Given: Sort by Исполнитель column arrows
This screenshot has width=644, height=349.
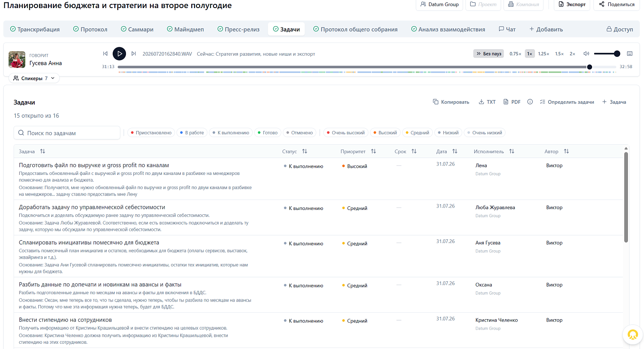Looking at the screenshot, I should (x=512, y=151).
